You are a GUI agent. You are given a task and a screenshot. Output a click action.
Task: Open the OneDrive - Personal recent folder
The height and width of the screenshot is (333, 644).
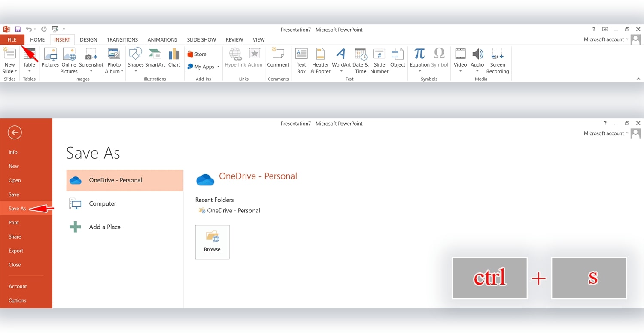[229, 211]
